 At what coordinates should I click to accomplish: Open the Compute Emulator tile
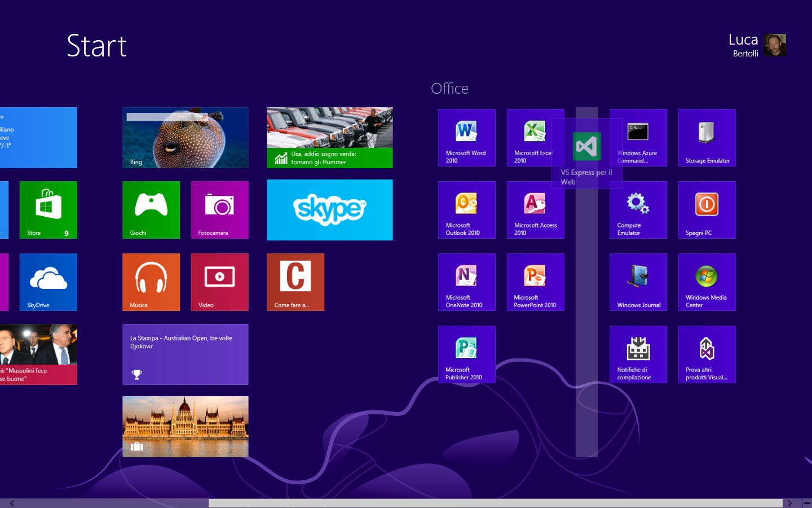coord(638,210)
